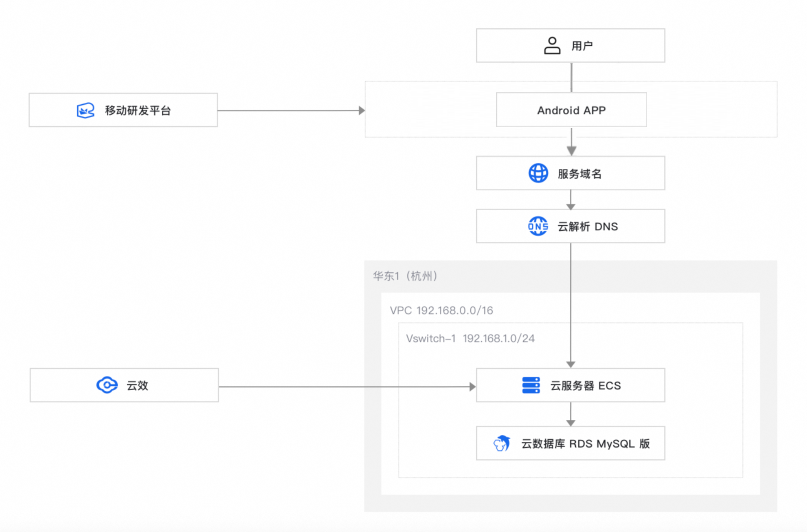Screen dimensions: 807x532
Task: Select the 服务域名 label
Action: [x=580, y=174]
